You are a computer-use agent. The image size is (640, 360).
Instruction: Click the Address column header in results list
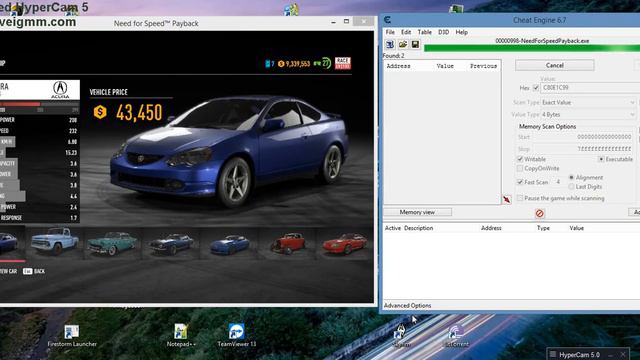(398, 66)
